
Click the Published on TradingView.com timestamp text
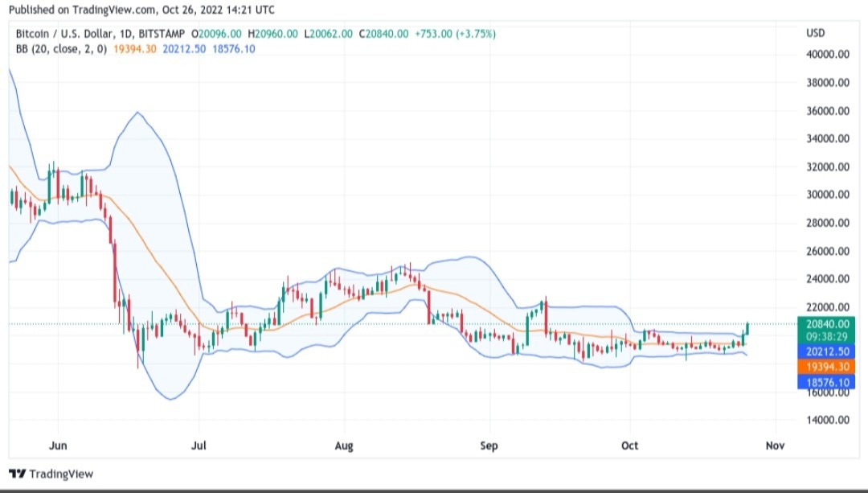(141, 10)
